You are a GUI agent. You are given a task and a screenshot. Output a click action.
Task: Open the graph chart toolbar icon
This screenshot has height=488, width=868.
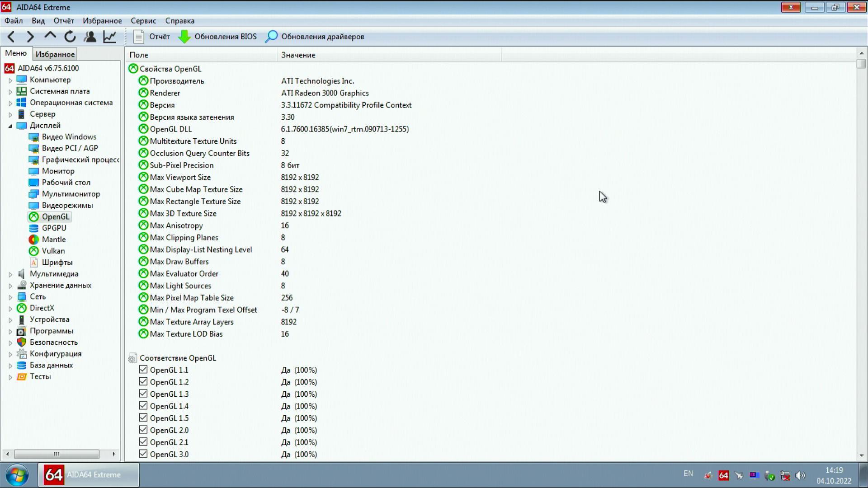[110, 37]
